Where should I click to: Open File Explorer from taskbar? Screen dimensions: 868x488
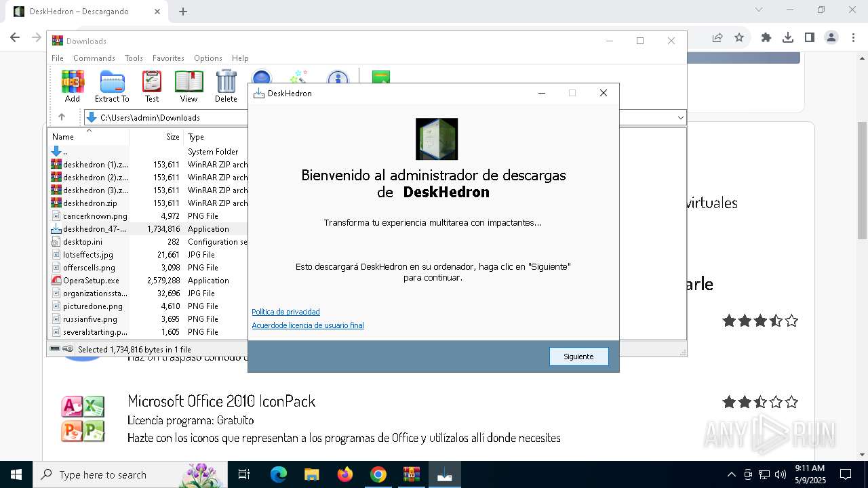tap(311, 474)
